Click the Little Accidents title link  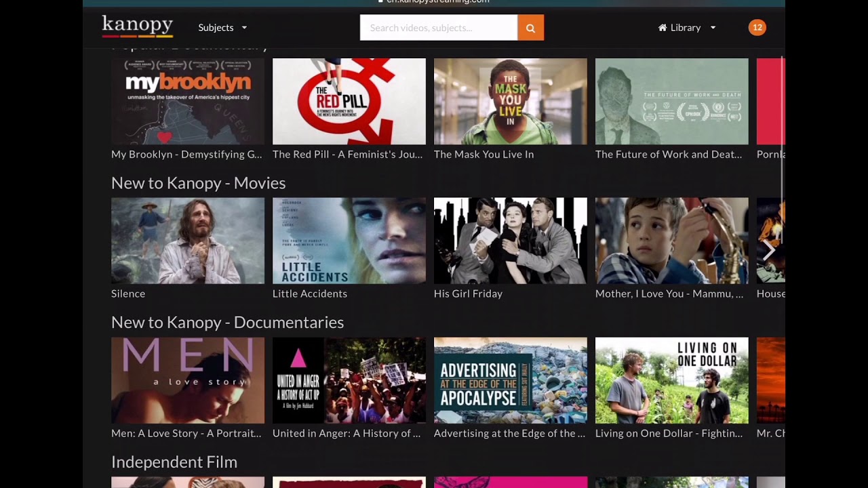310,293
